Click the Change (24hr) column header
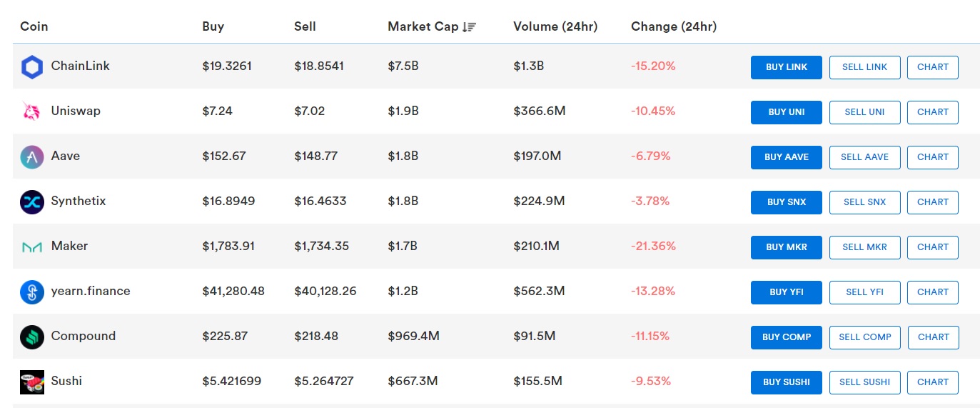This screenshot has width=980, height=408. point(673,27)
